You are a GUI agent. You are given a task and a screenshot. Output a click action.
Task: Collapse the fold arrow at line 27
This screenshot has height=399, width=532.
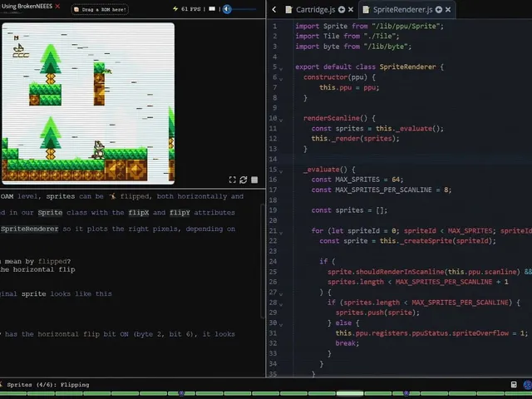coord(281,293)
